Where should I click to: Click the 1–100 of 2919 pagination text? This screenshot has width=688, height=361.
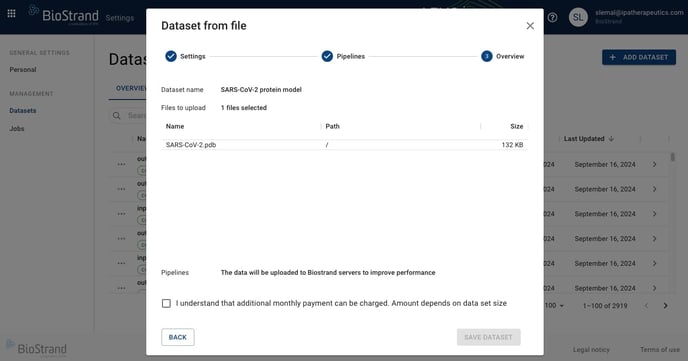tap(605, 306)
